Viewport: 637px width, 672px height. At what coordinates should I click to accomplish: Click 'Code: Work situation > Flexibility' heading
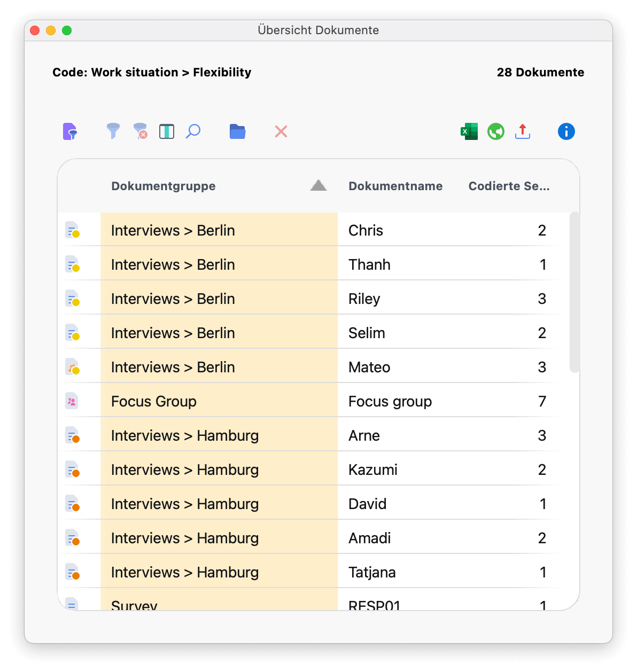click(x=152, y=72)
